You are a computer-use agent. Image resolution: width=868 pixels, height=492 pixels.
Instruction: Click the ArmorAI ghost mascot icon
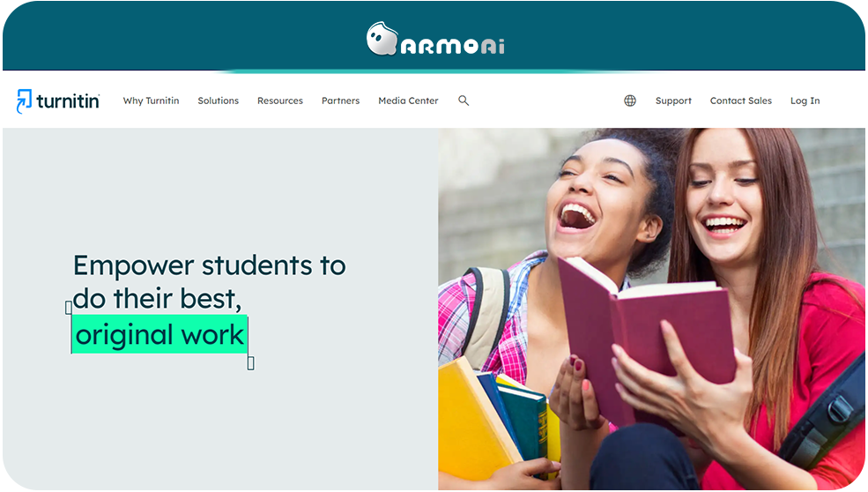tap(382, 39)
